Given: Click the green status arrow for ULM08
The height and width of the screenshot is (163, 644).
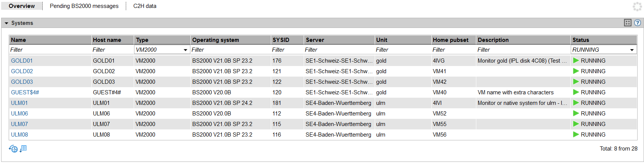Looking at the screenshot, I should click(x=576, y=135).
